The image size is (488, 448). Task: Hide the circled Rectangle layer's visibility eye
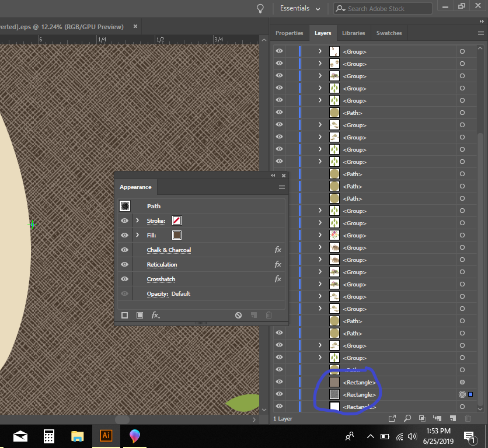pyautogui.click(x=280, y=394)
